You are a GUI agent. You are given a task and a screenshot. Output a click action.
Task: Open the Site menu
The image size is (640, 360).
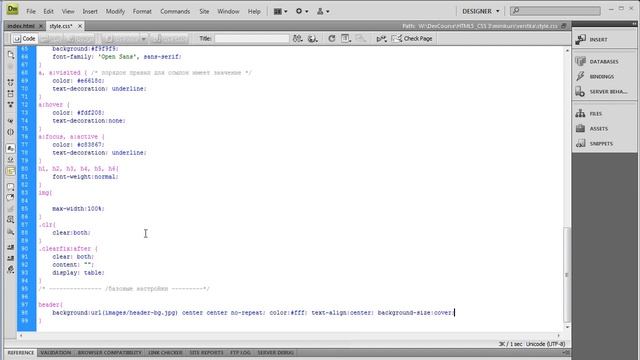click(204, 11)
